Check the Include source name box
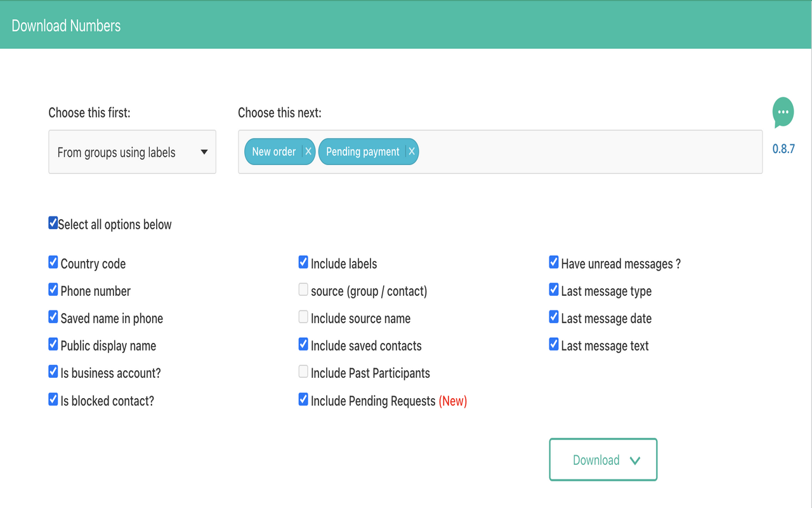The image size is (812, 508). pyautogui.click(x=303, y=317)
